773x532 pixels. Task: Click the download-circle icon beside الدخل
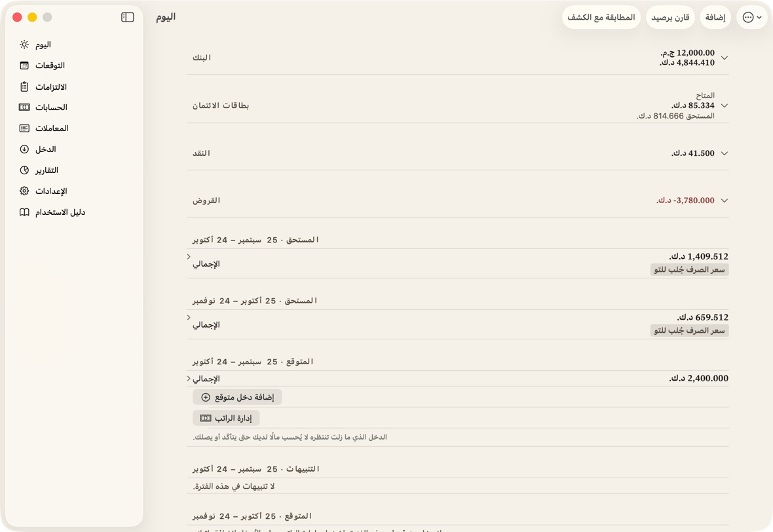[x=24, y=149]
